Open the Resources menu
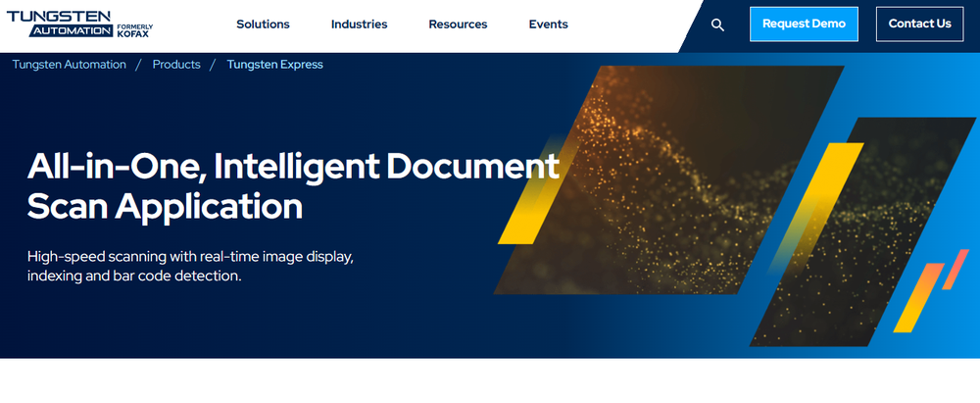Screen dimensions: 980x403 tap(458, 25)
